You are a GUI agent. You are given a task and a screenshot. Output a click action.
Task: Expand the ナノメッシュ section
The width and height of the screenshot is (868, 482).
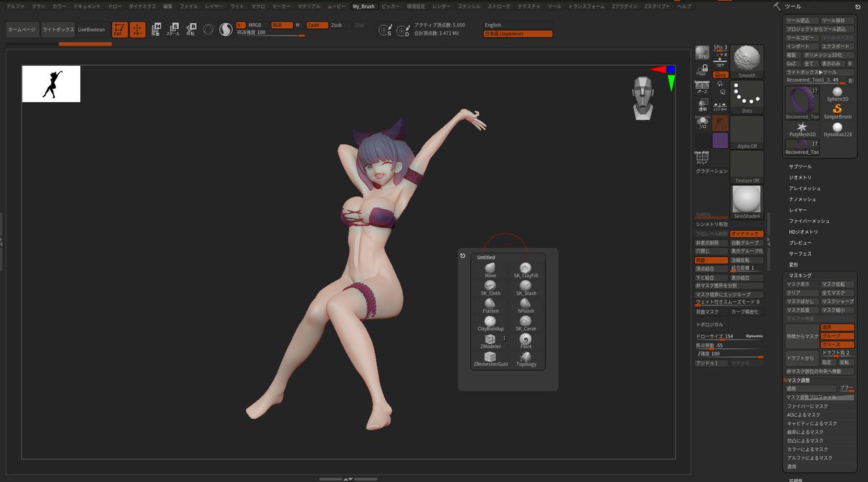(802, 199)
